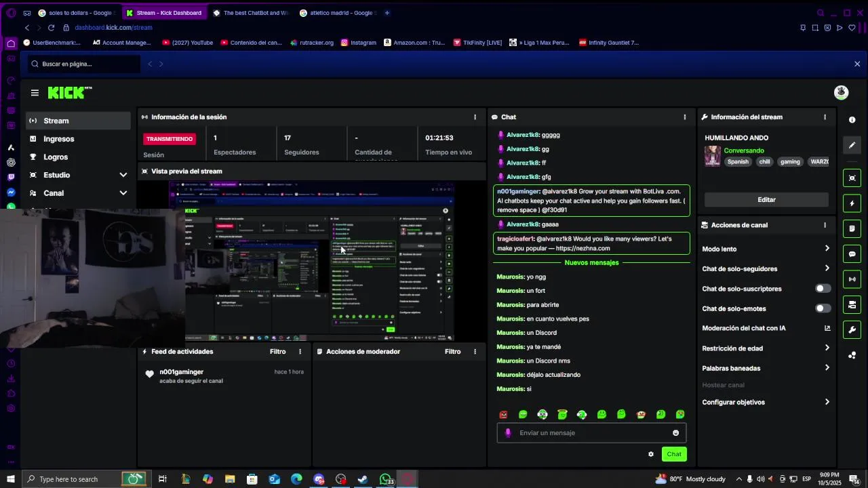
Task: Click the Windows Start button
Action: click(x=11, y=479)
